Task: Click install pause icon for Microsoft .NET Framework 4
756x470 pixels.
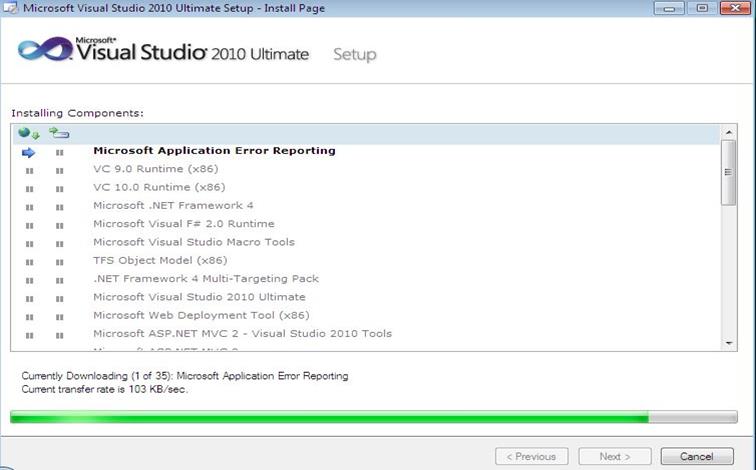Action: [x=59, y=207]
